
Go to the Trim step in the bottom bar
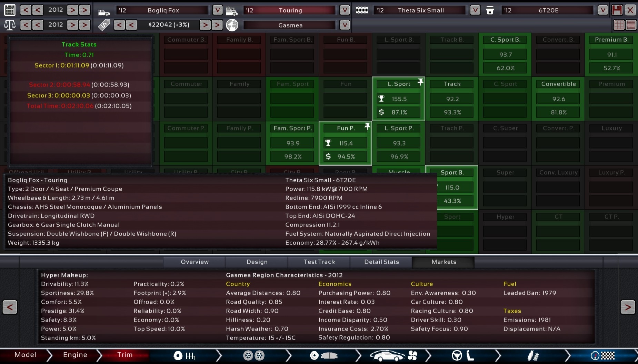tap(125, 355)
